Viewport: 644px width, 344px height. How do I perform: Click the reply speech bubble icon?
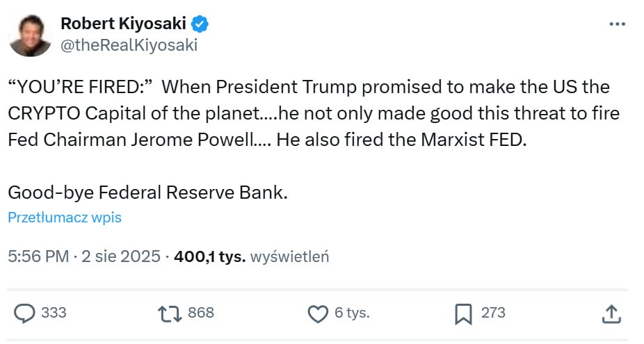[24, 313]
